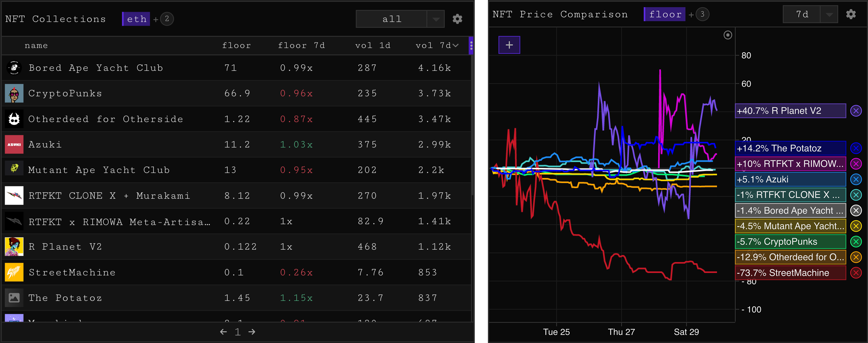Go to next page arrow
Image resolution: width=868 pixels, height=343 pixels.
[x=252, y=332]
